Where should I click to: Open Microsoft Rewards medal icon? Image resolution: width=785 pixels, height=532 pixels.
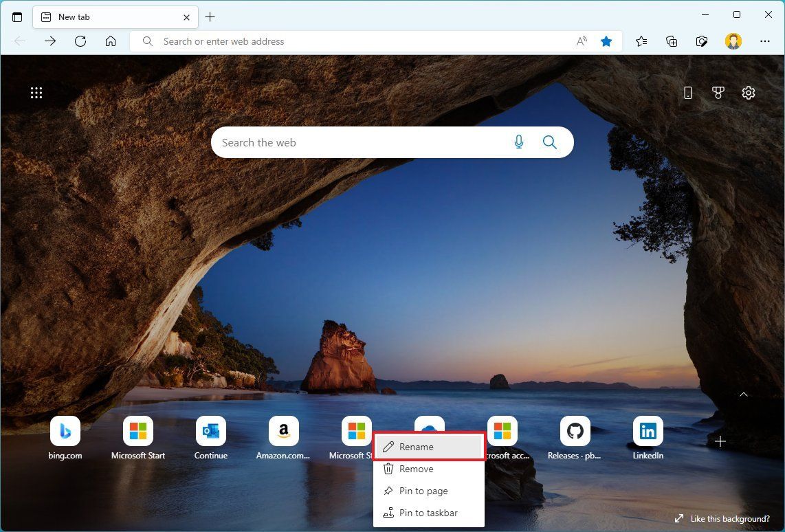(x=718, y=92)
